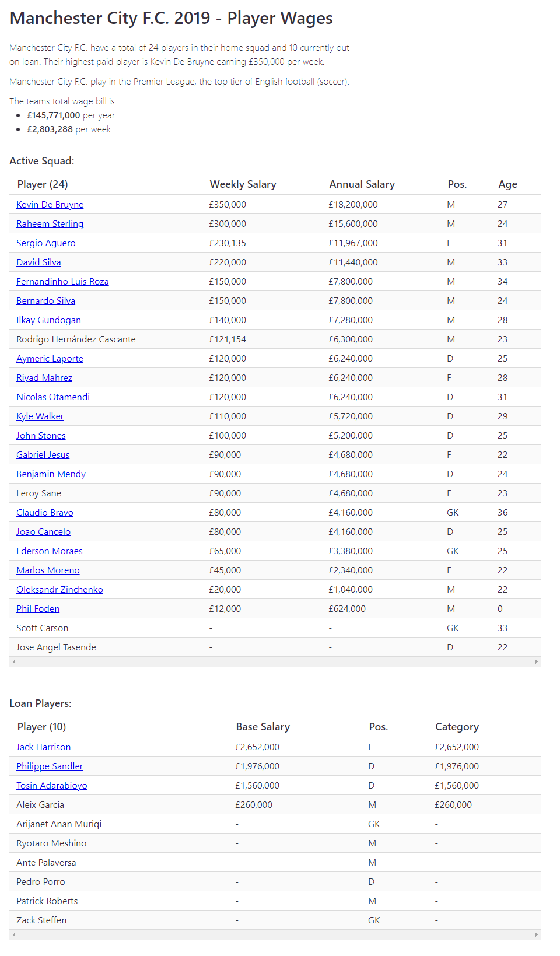Open Joao Cancelo player link
This screenshot has width=560, height=956.
click(43, 532)
